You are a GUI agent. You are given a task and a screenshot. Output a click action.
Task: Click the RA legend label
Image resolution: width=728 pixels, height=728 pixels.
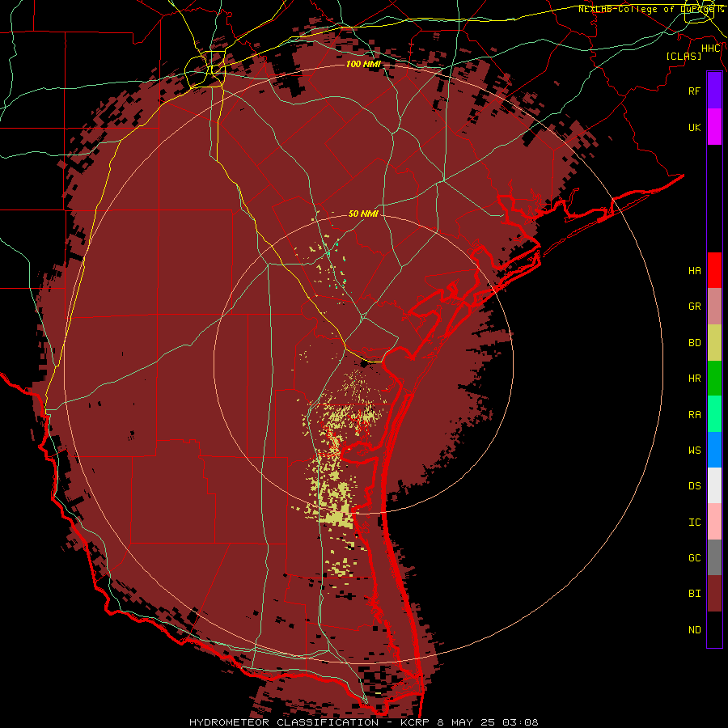point(694,415)
